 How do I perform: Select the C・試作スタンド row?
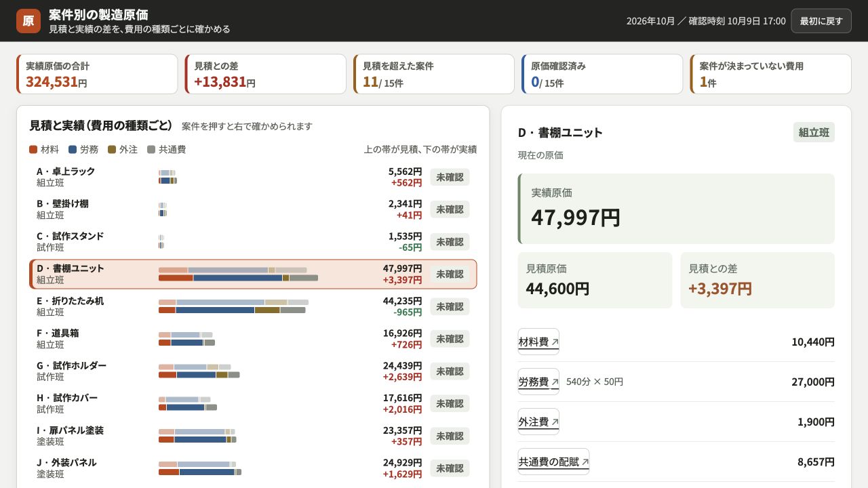[x=253, y=242]
